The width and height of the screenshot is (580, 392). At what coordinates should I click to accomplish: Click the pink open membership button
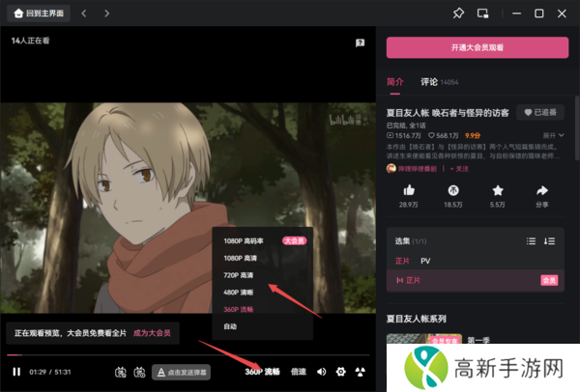click(x=478, y=47)
